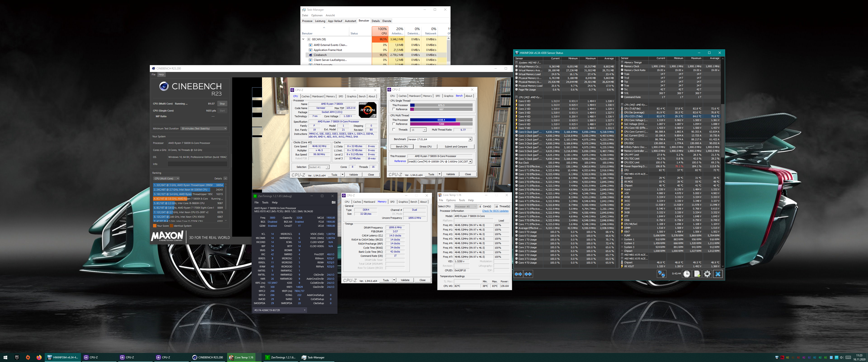The height and width of the screenshot is (362, 868).
Task: Enable Reference checkbox under CPU Single Thread
Action: 394,109
